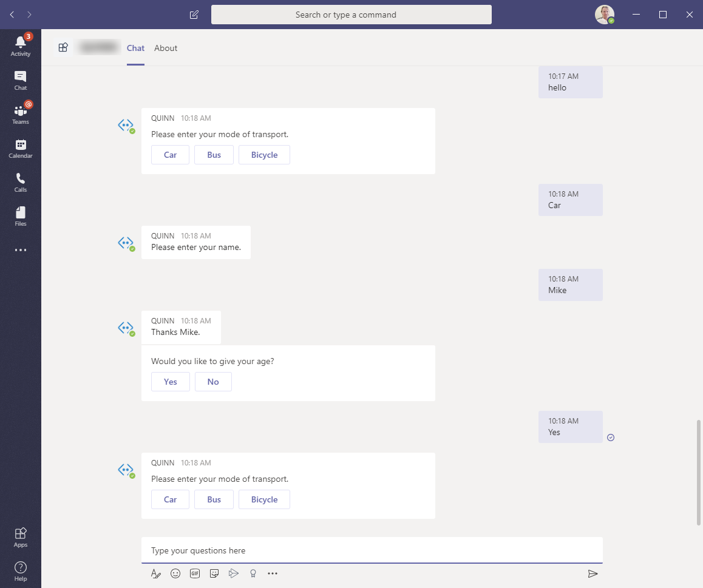
Task: Open the Activity feed
Action: click(x=21, y=45)
